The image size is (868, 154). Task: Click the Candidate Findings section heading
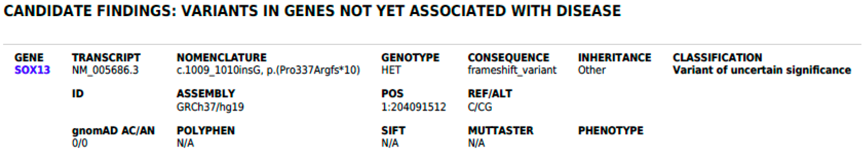click(x=312, y=11)
